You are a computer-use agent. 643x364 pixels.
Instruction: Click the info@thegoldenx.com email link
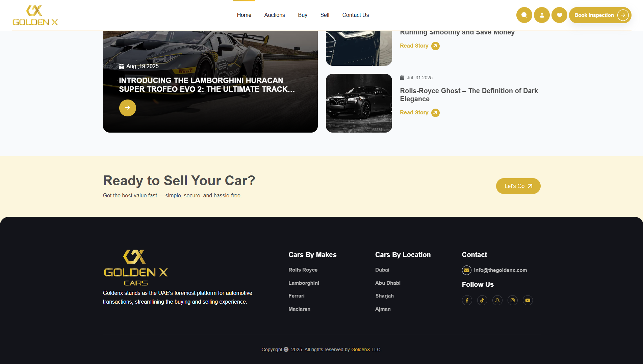click(x=500, y=270)
